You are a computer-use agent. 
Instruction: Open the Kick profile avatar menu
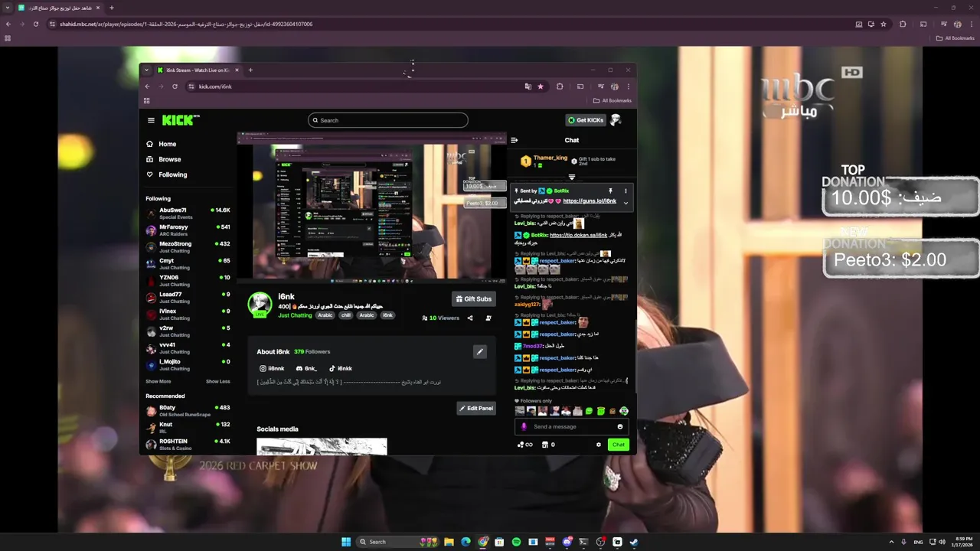pyautogui.click(x=616, y=120)
